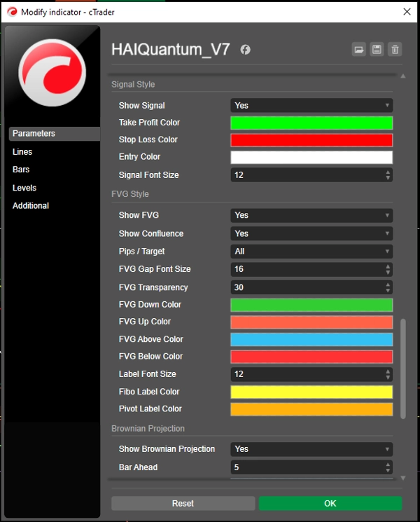Open the Show Signal dropdown

[311, 106]
